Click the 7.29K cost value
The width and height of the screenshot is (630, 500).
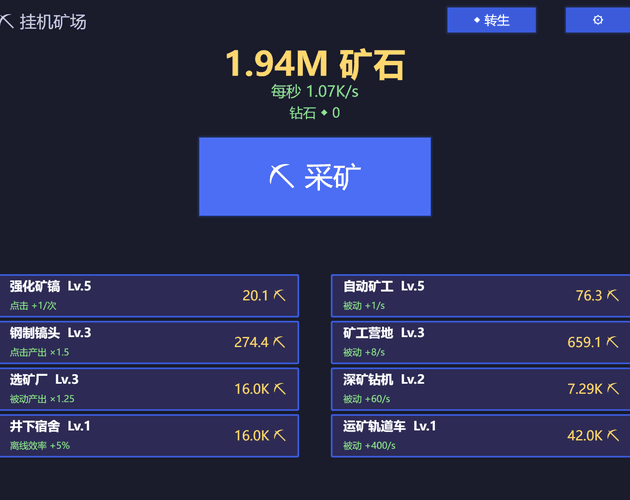point(585,389)
